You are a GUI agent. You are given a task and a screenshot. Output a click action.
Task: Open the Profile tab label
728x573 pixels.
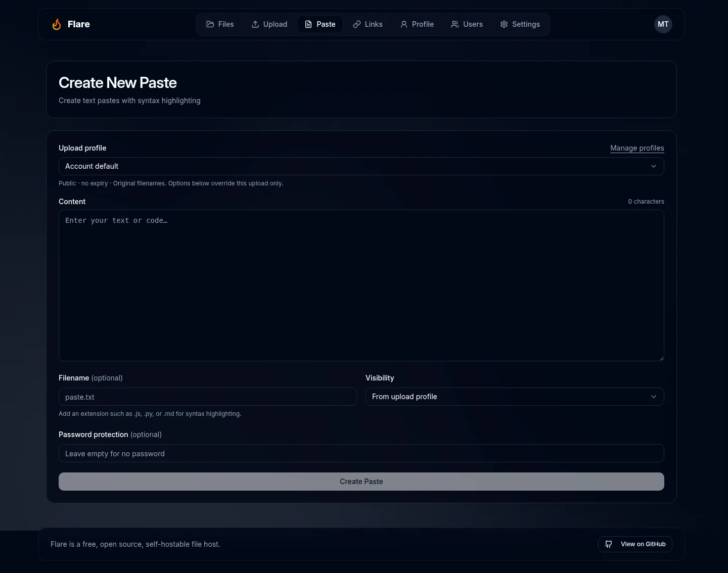(x=423, y=24)
